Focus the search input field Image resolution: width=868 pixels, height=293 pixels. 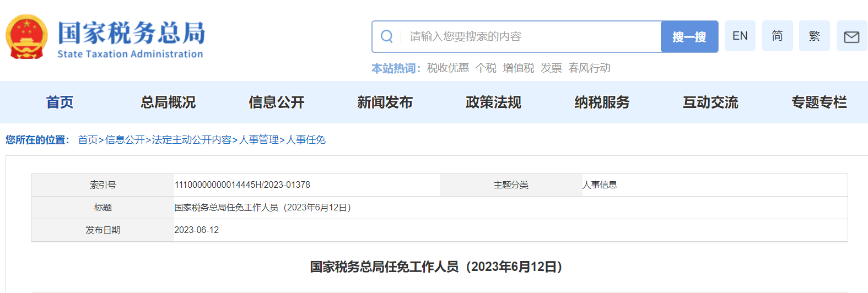coord(529,36)
